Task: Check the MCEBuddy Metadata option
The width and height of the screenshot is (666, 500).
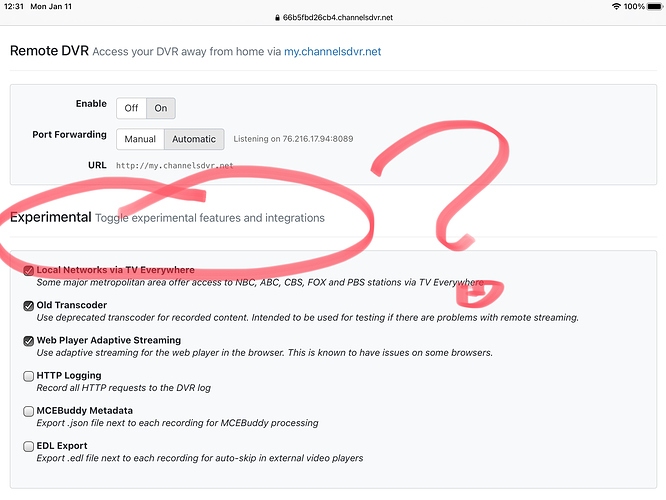Action: pyautogui.click(x=28, y=411)
